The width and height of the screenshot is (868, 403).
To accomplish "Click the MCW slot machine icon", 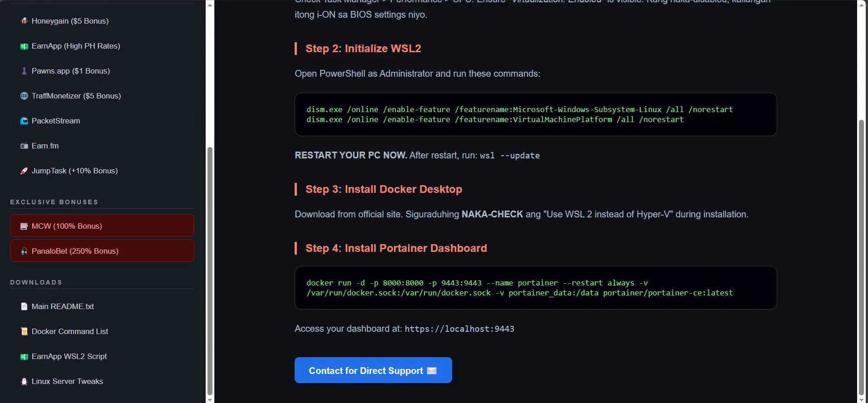I will tap(24, 226).
